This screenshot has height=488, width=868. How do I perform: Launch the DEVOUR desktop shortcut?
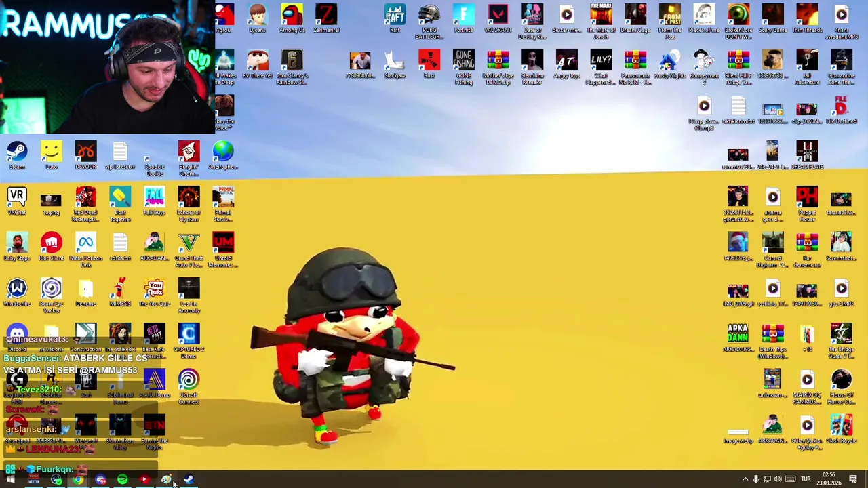click(x=85, y=155)
